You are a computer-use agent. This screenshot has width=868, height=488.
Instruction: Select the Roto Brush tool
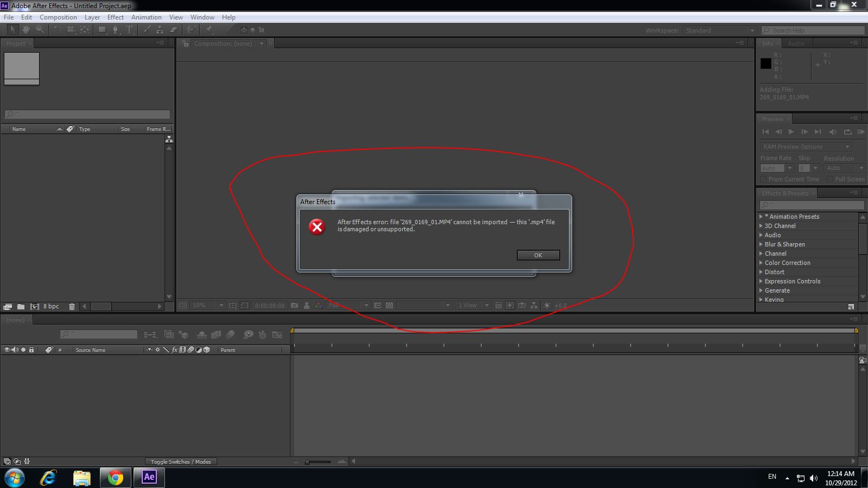point(191,30)
